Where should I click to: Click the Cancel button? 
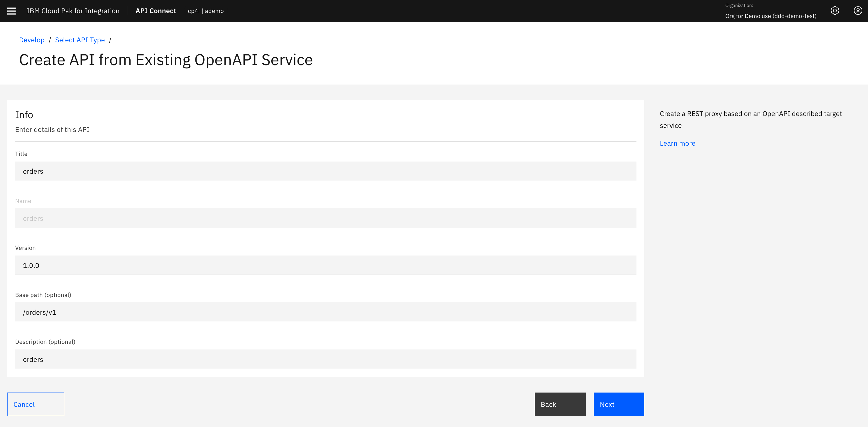35,404
